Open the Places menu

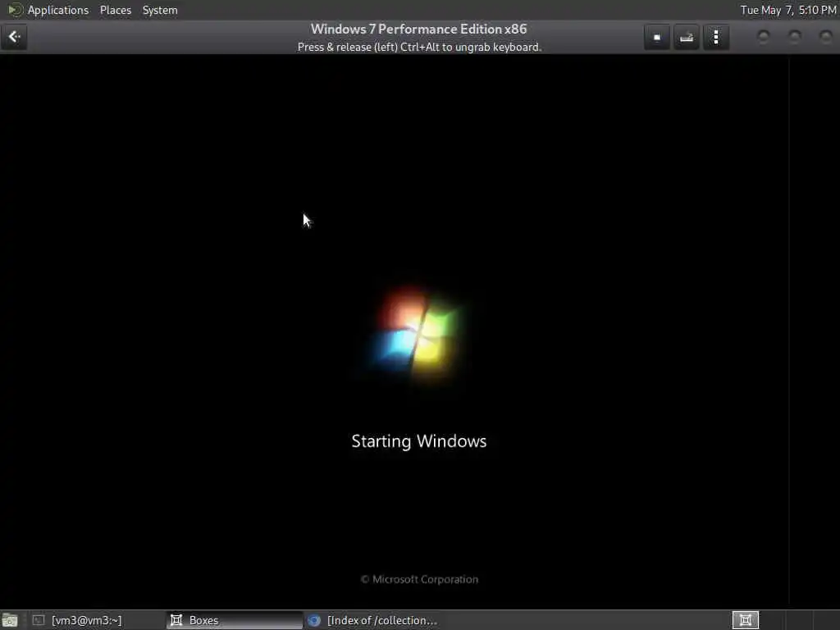(x=115, y=10)
